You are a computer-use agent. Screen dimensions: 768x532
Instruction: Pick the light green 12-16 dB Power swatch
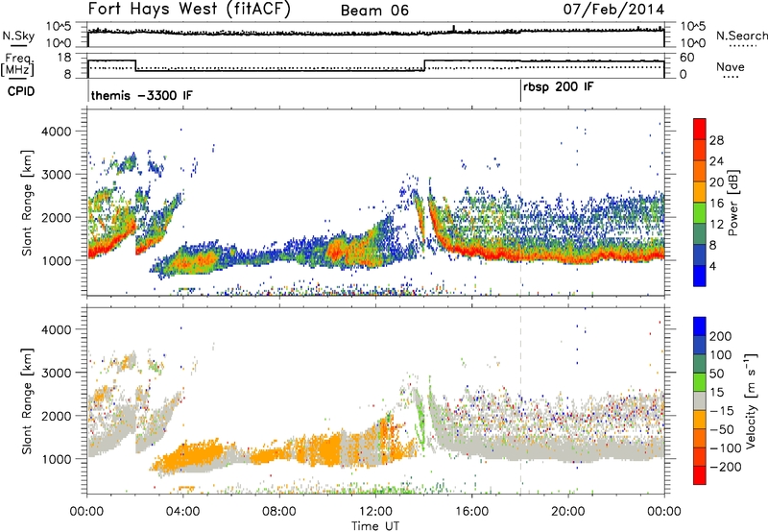(700, 213)
